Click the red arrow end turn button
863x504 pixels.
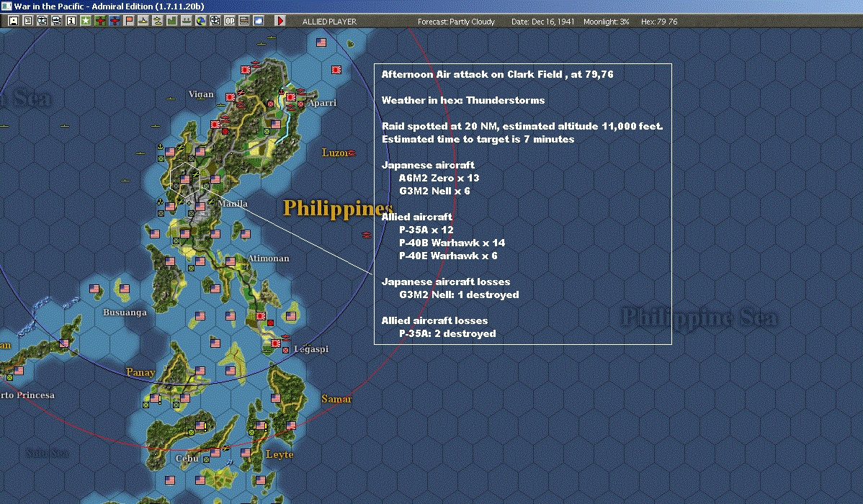pyautogui.click(x=280, y=21)
